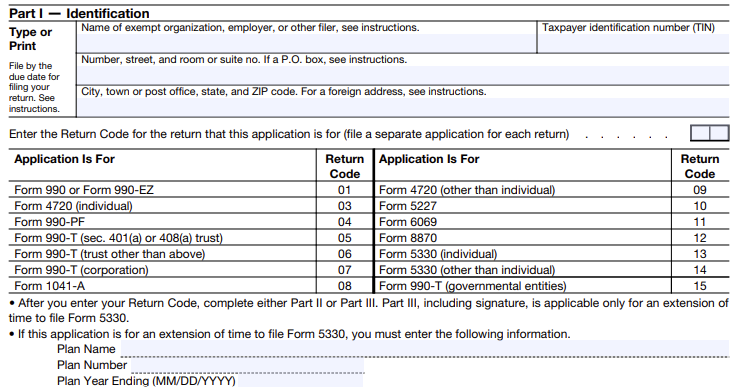Click the Plan Name input field
Image resolution: width=740 pixels, height=387 pixels.
425,349
